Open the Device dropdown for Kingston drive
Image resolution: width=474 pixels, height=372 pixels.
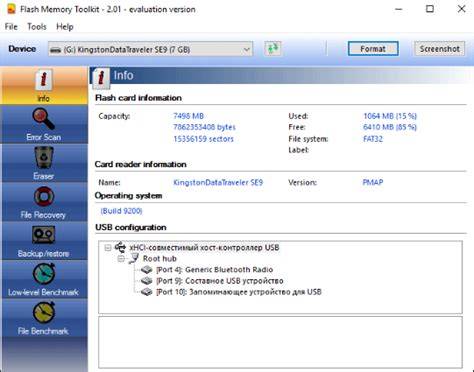point(150,49)
